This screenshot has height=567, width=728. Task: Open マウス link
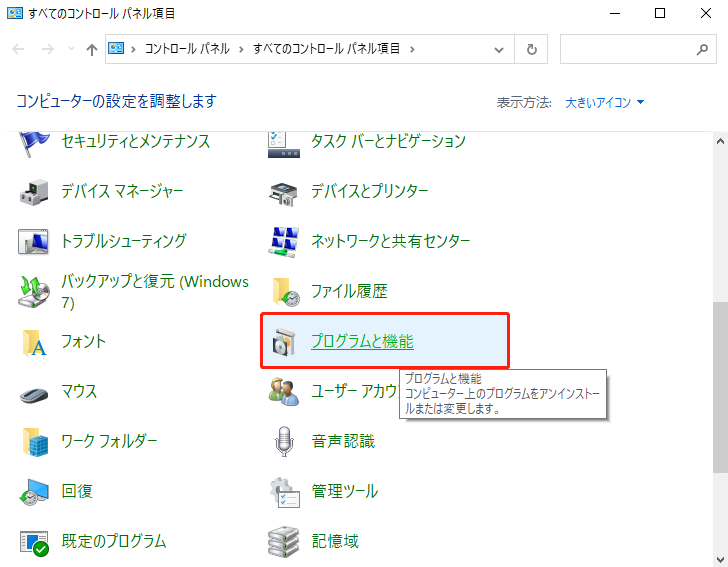pos(79,391)
